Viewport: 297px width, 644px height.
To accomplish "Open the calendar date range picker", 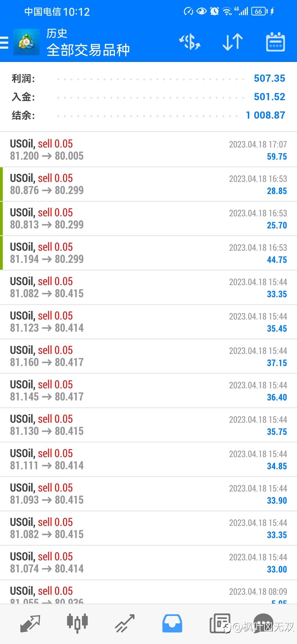I will coord(275,42).
